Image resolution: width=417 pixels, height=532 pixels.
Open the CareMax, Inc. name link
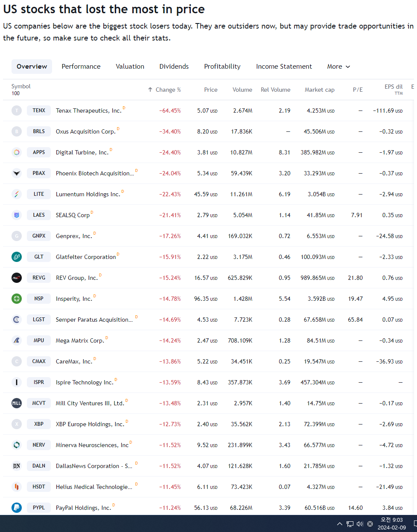74,361
